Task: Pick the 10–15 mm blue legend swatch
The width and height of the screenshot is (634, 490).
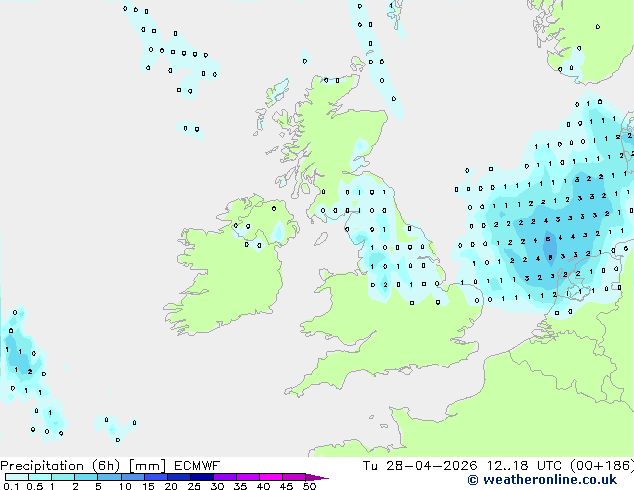Action: coord(132,477)
